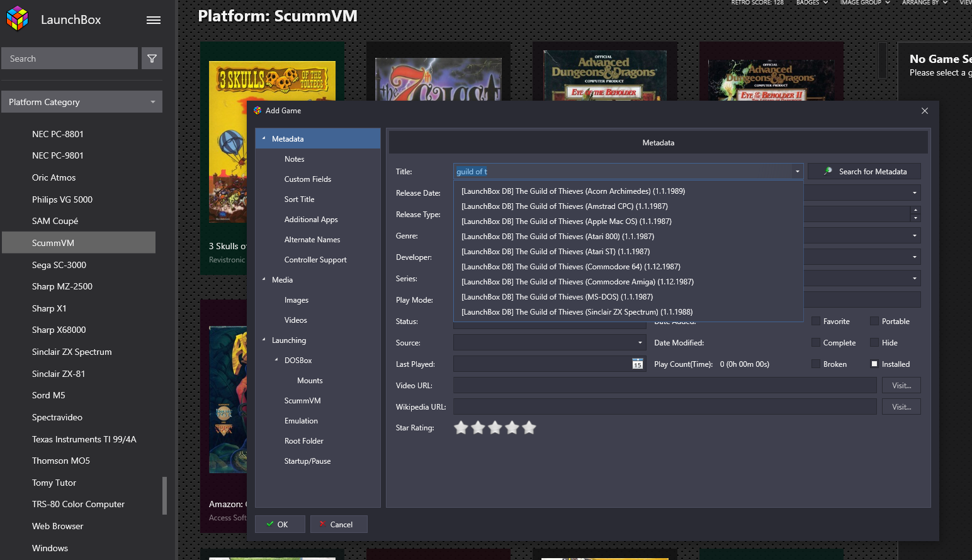Click the Wikipedia URL input field
Viewport: 972px width, 560px height.
[665, 407]
